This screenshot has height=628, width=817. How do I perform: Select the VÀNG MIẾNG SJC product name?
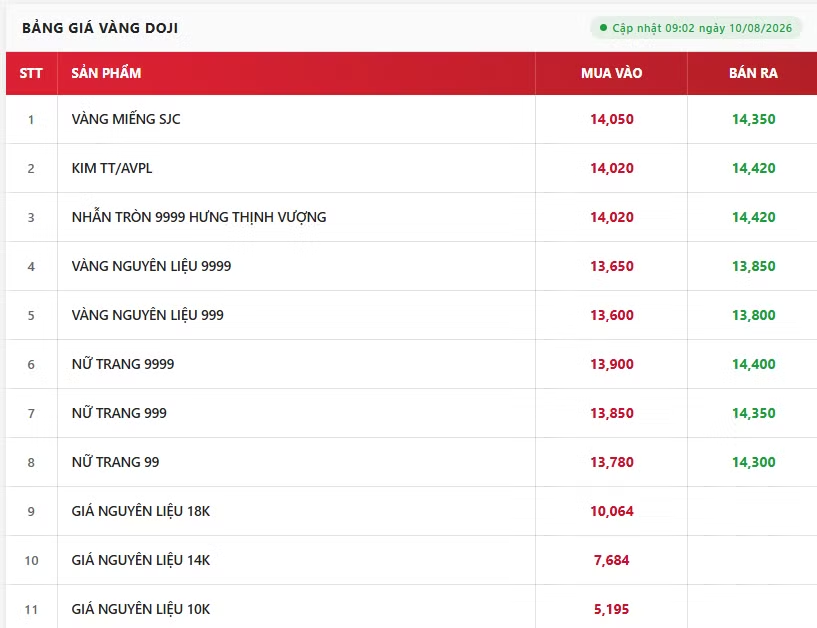pos(126,119)
